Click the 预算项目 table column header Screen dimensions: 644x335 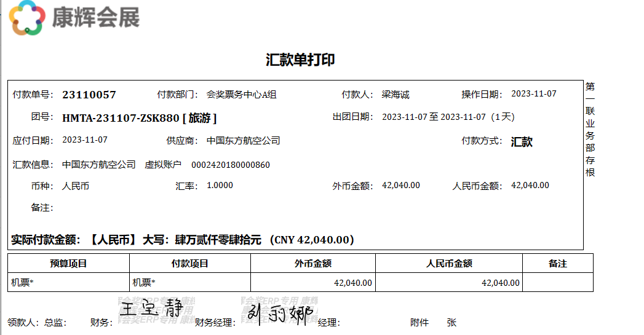coord(68,264)
